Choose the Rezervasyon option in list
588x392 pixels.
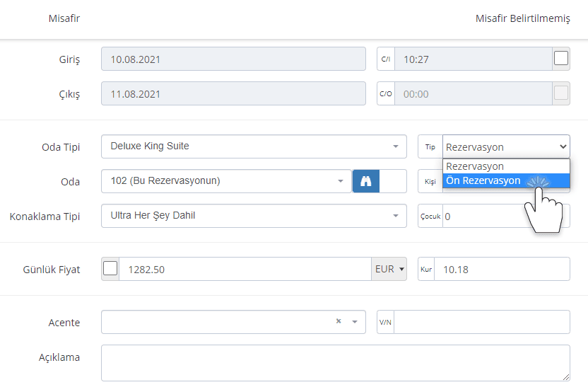506,166
